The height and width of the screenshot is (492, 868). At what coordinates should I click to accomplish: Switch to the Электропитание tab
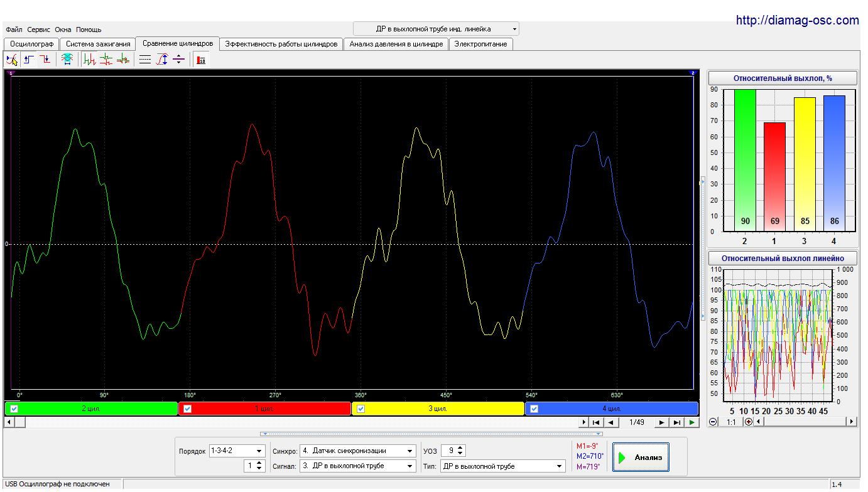(x=481, y=44)
